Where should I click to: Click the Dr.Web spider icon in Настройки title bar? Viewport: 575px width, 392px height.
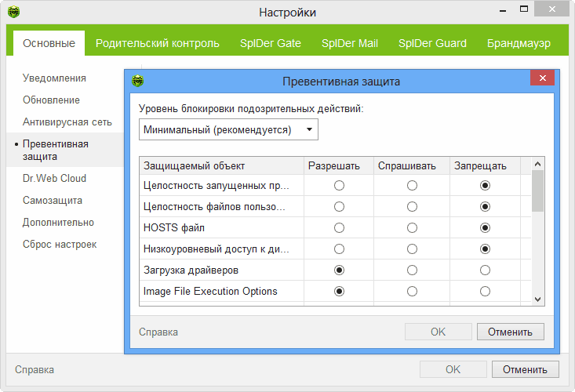(x=13, y=13)
